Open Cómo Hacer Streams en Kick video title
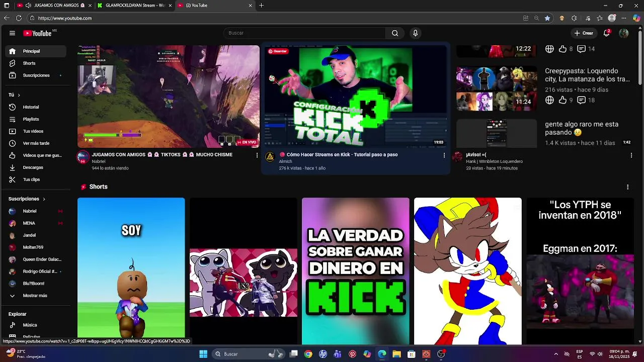The height and width of the screenshot is (362, 644). point(342,155)
